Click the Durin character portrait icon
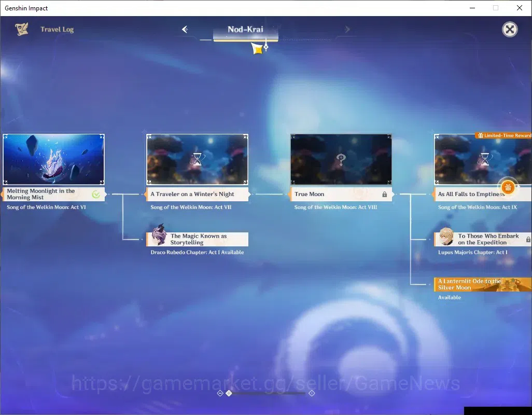Image resolution: width=532 pixels, height=415 pixels. click(159, 235)
